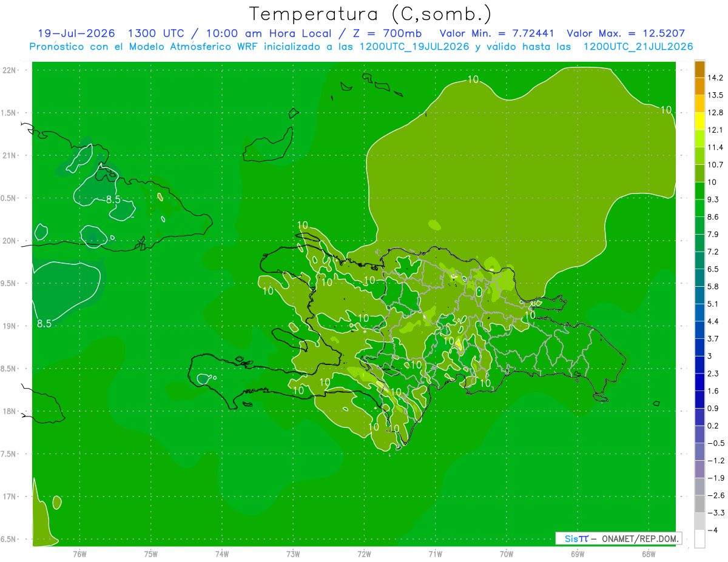
Task: Click the -2.6 label on the color scale
Action: (x=715, y=495)
